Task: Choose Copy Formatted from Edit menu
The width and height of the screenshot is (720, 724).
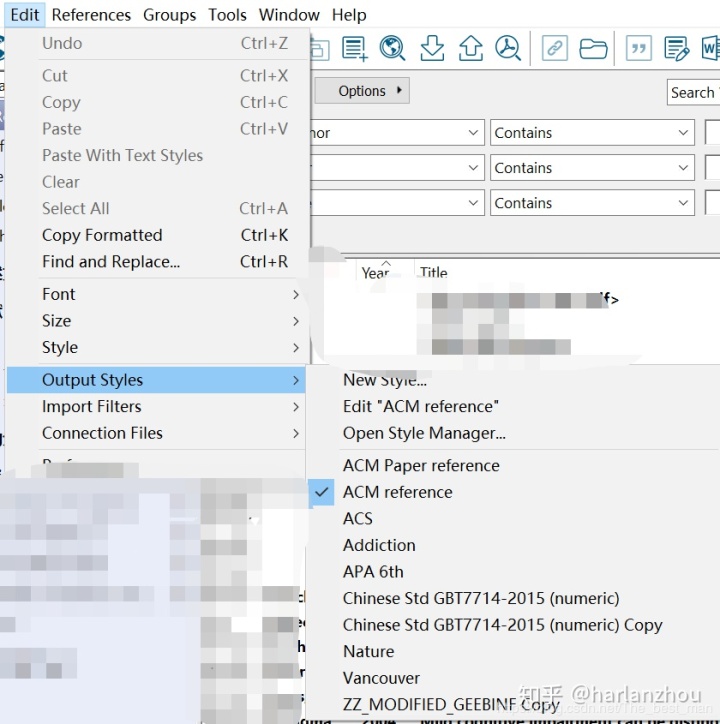Action: click(x=157, y=235)
